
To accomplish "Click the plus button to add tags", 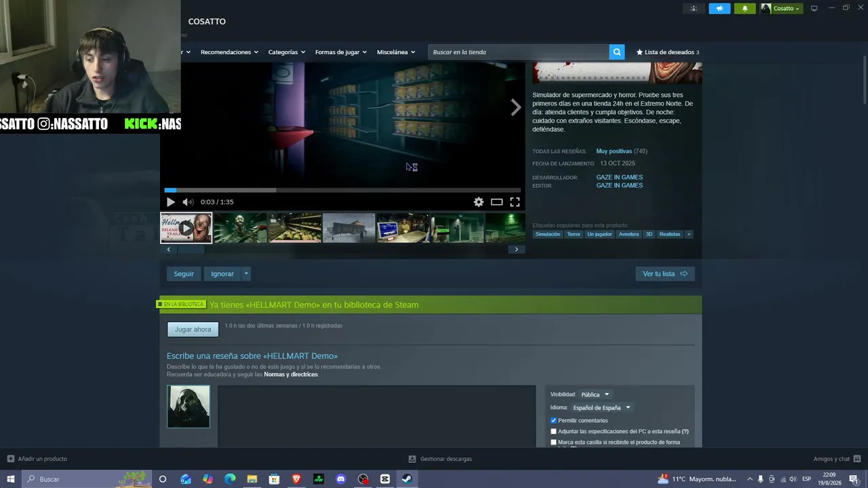I will coord(689,235).
